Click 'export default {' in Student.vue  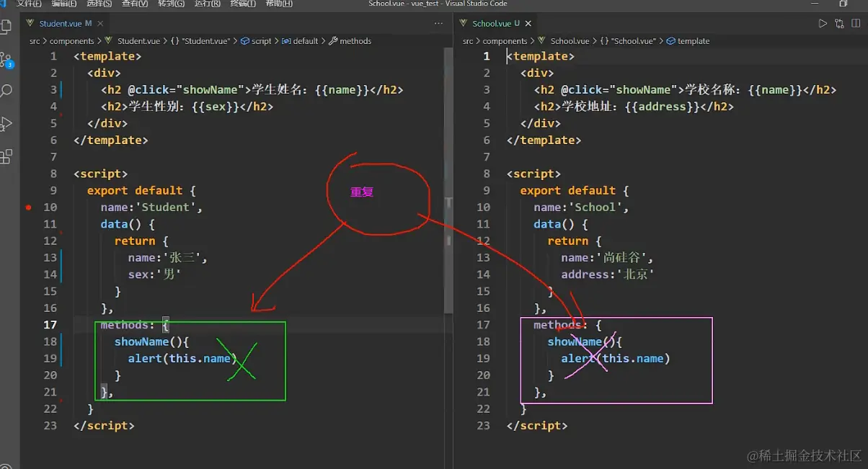pos(141,191)
